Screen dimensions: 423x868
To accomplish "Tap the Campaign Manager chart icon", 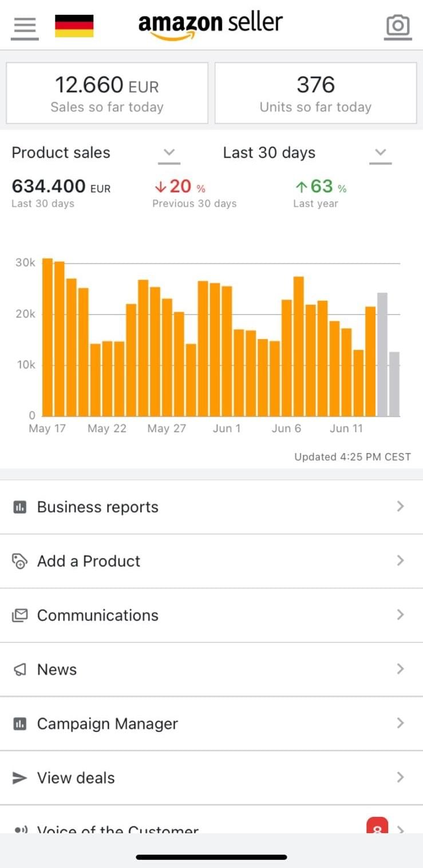I will 19,724.
